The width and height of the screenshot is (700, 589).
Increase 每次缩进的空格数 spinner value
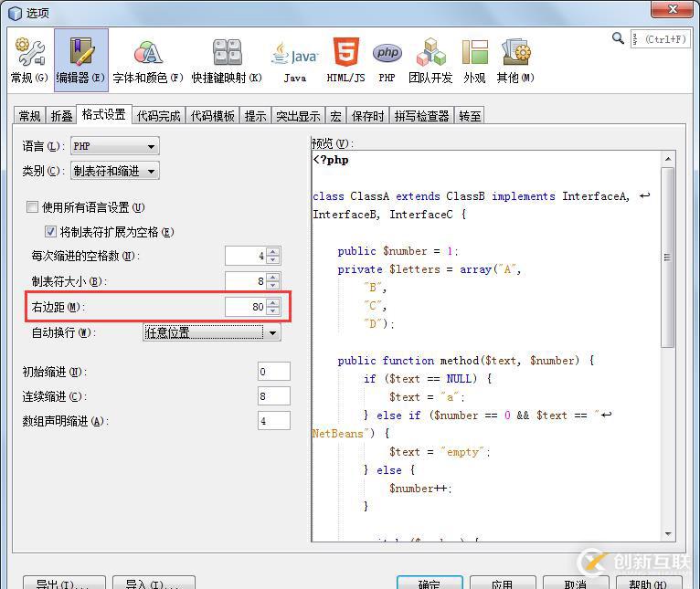272,251
